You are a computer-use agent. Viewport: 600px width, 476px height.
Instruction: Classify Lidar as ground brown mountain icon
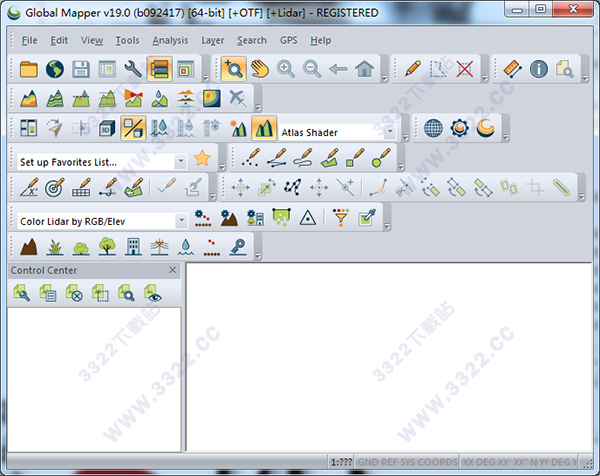click(29, 247)
